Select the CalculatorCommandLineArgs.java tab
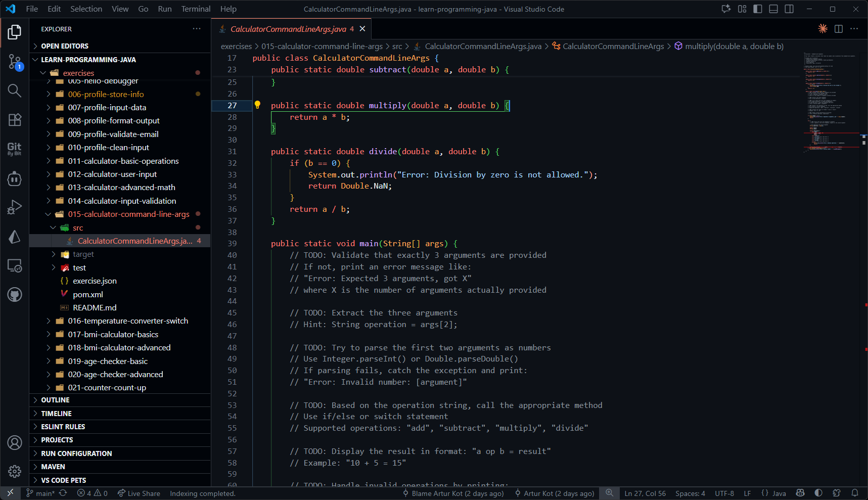Image resolution: width=868 pixels, height=500 pixels. [288, 29]
